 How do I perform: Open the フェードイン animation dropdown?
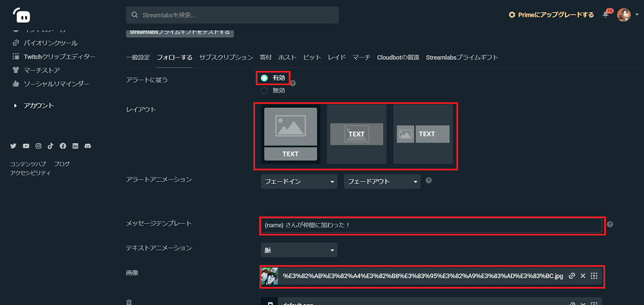299,182
